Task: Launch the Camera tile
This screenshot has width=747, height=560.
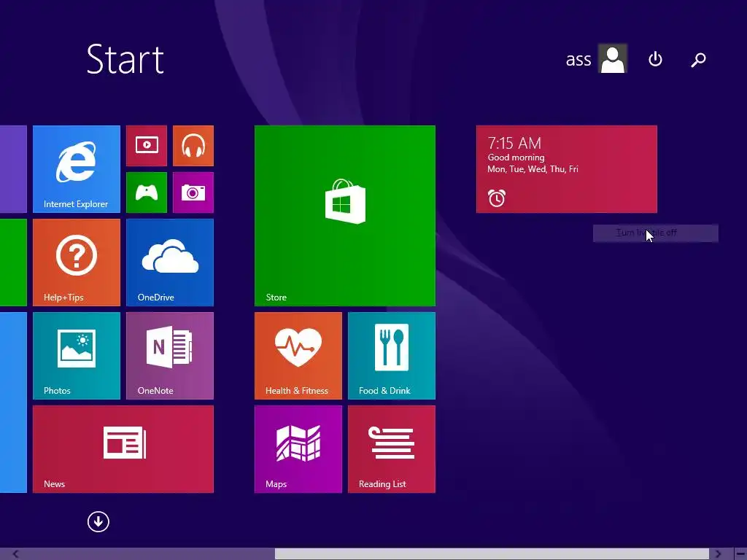Action: pyautogui.click(x=193, y=192)
